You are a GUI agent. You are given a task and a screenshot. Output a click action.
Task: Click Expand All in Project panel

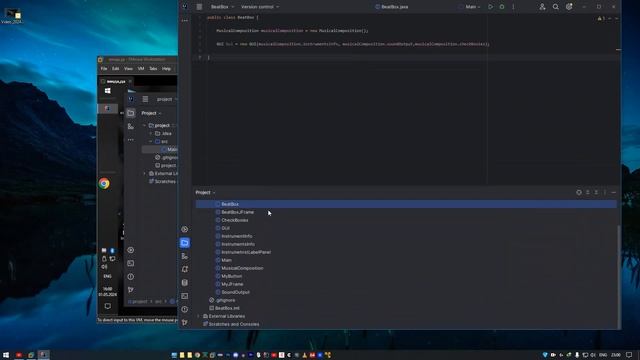(588, 192)
